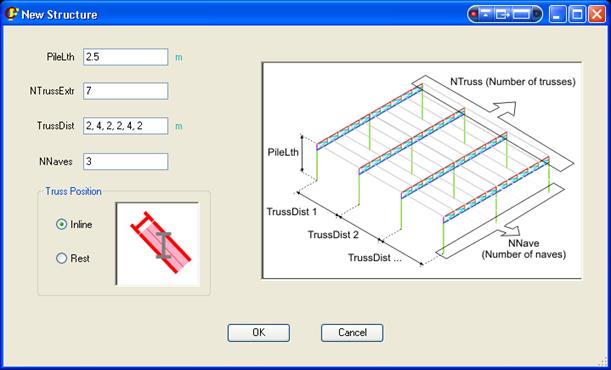This screenshot has width=611, height=370.
Task: Click the red record dot in title bar
Action: pyautogui.click(x=474, y=14)
